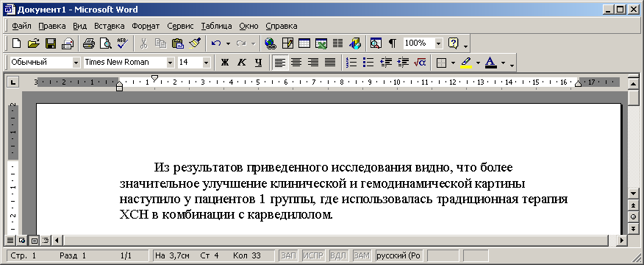Justify the paragraph text
This screenshot has height=265, width=644.
pyautogui.click(x=330, y=63)
